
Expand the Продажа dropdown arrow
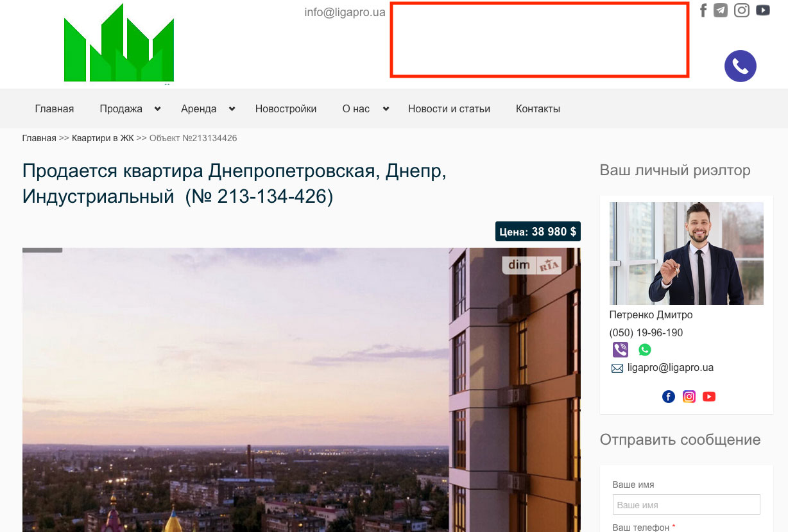(157, 109)
